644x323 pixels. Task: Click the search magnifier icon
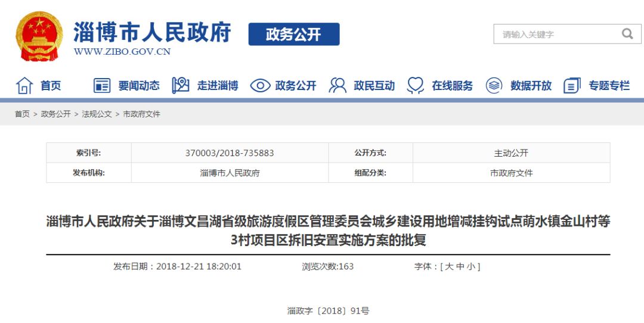[627, 33]
